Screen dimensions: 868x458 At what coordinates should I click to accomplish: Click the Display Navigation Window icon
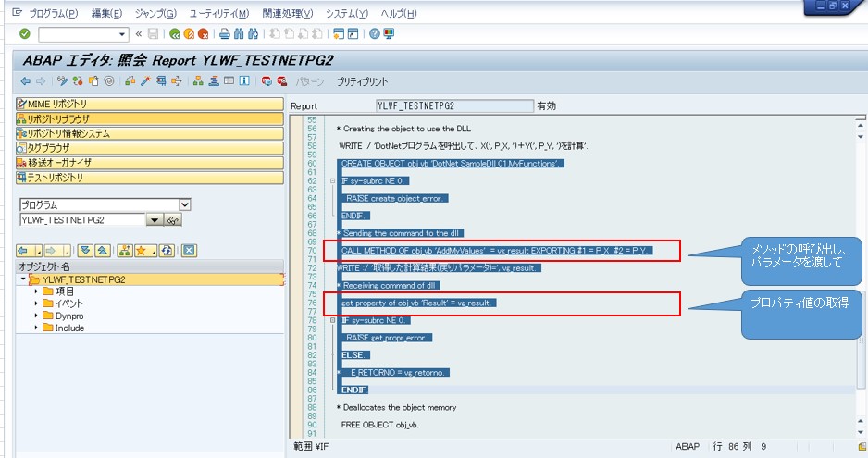(214, 81)
